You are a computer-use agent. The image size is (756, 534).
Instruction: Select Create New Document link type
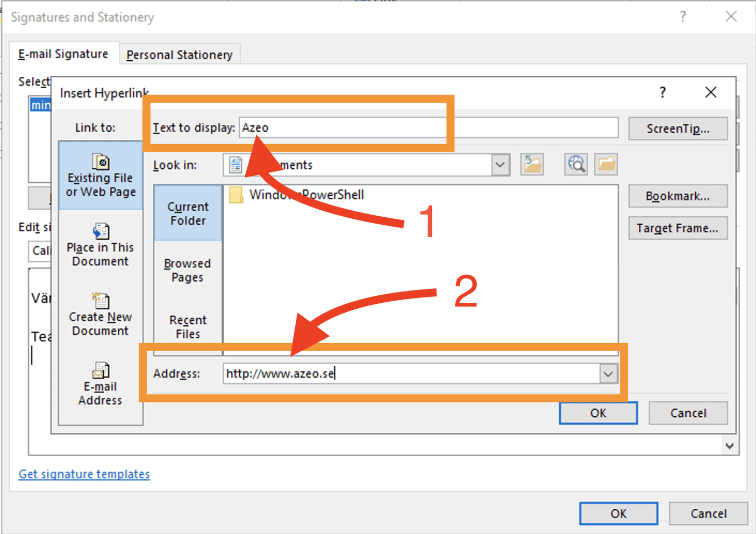[101, 315]
